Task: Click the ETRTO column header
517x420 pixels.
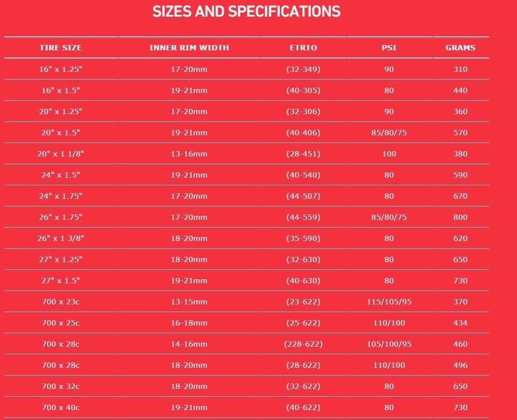Action: (x=303, y=48)
